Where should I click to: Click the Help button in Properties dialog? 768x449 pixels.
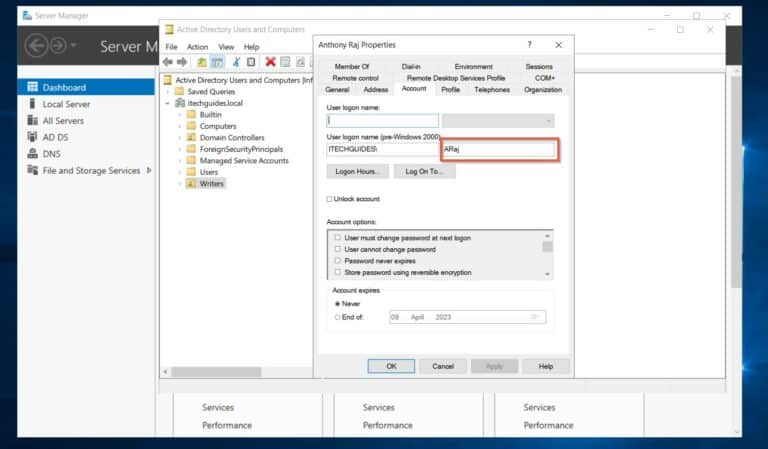coord(546,366)
